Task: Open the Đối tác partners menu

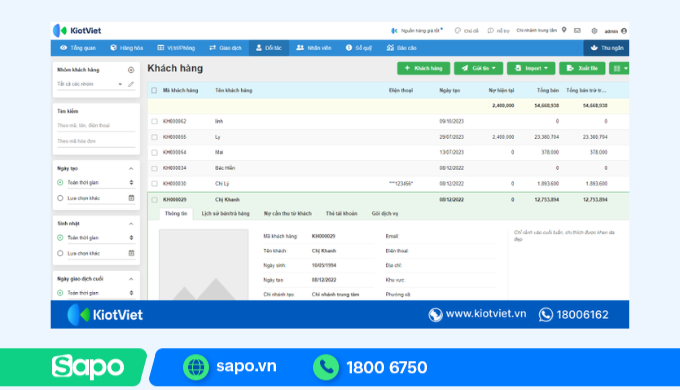Action: click(269, 48)
